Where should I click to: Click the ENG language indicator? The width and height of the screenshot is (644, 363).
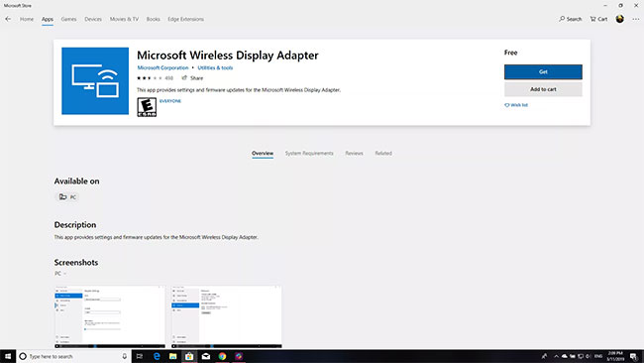pyautogui.click(x=598, y=356)
